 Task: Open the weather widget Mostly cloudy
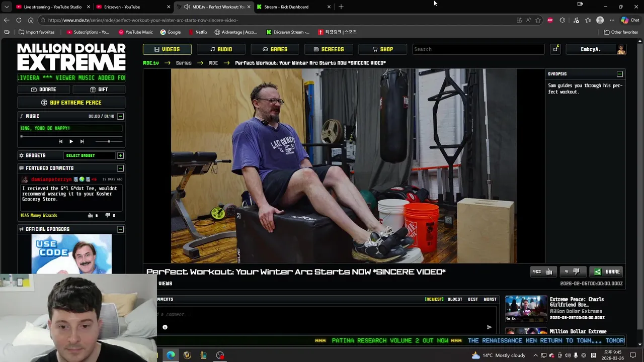click(498, 355)
